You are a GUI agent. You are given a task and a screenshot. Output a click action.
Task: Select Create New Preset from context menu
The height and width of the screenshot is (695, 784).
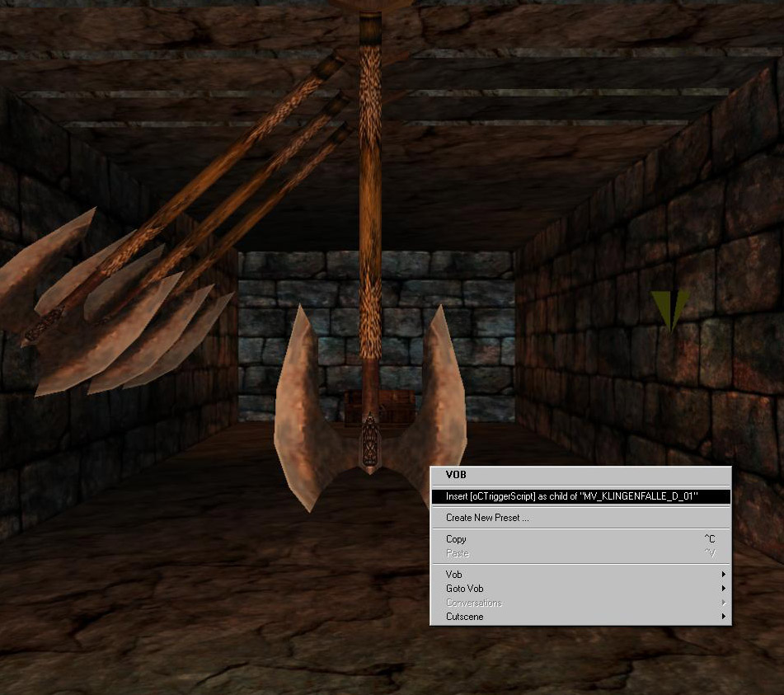click(x=487, y=518)
